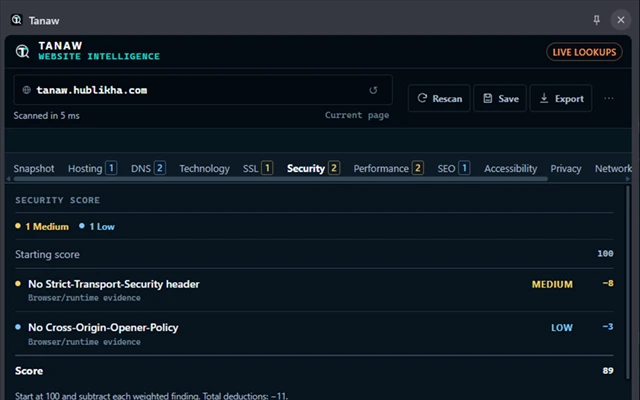The image size is (640, 400).
Task: Save the scan results
Action: coord(500,98)
